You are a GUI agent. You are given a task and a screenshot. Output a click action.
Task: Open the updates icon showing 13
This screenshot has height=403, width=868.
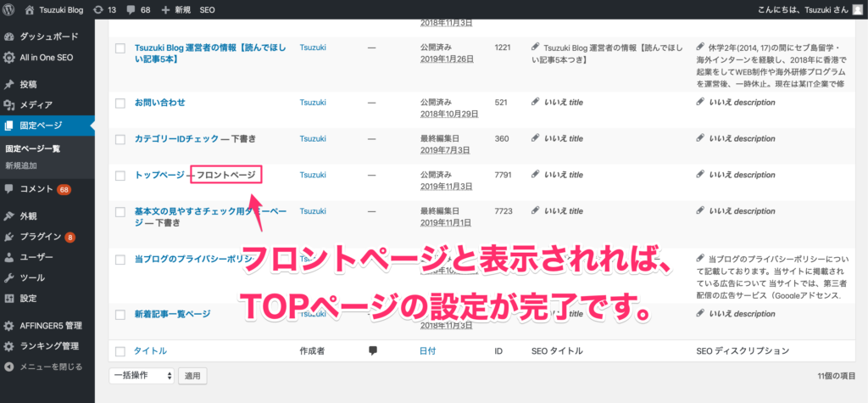point(105,9)
